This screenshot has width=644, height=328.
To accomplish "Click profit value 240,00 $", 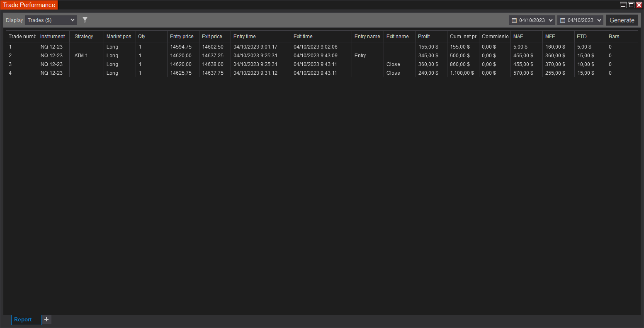I will [428, 73].
